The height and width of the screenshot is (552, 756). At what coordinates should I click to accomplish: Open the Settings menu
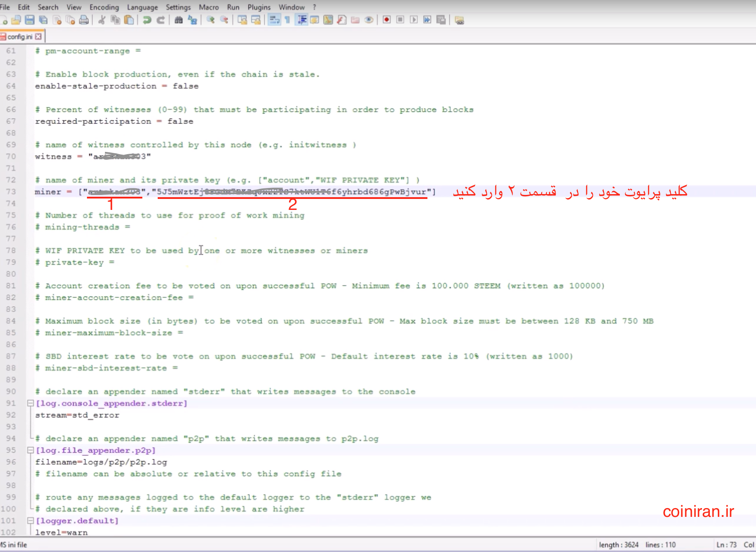(178, 7)
